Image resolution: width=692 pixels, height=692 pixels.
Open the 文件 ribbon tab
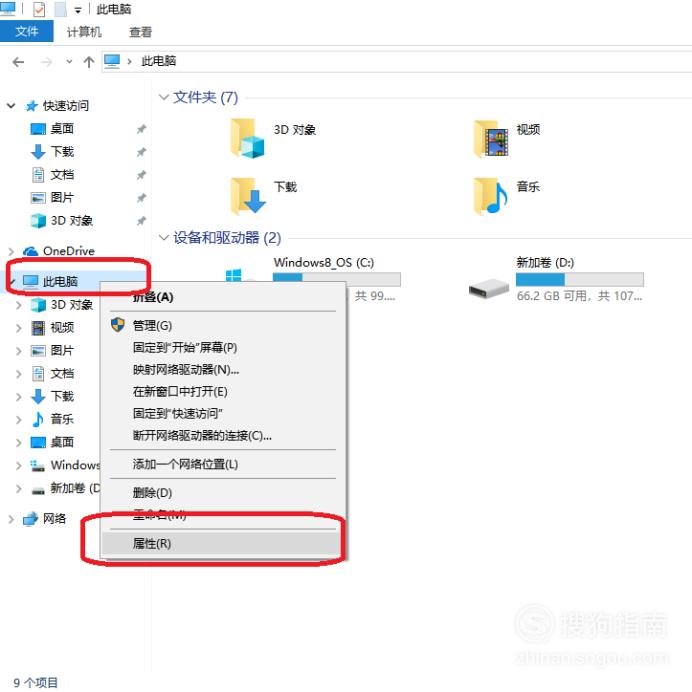click(x=26, y=32)
